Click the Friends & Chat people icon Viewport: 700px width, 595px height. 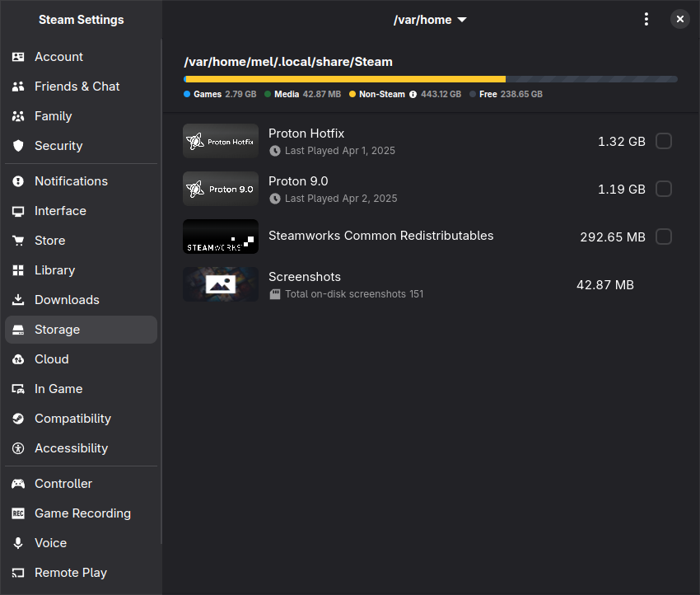pyautogui.click(x=18, y=87)
